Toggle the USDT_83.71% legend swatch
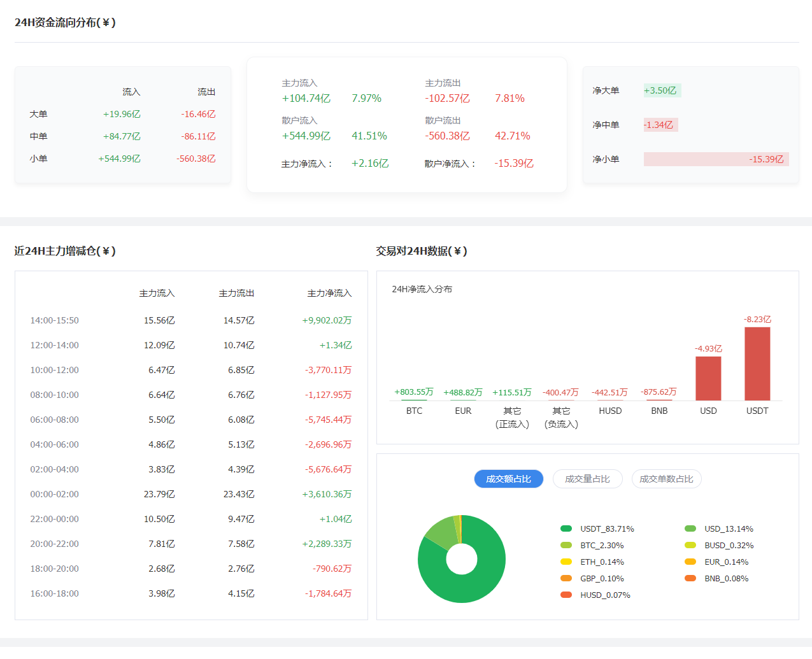 (566, 528)
